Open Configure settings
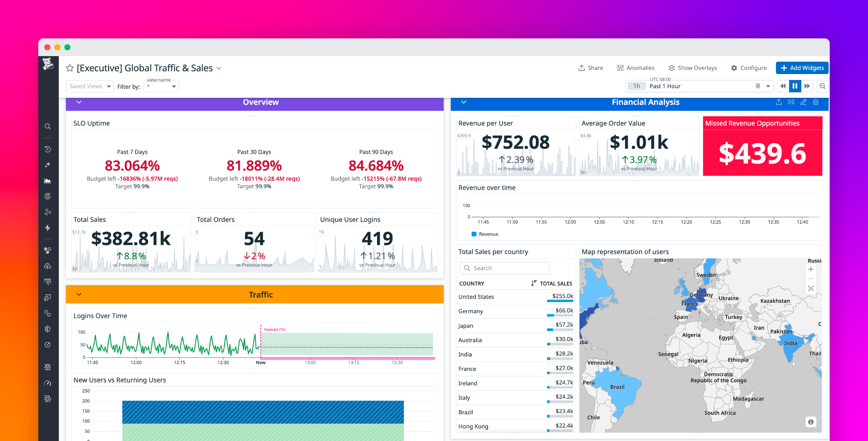 pos(749,68)
